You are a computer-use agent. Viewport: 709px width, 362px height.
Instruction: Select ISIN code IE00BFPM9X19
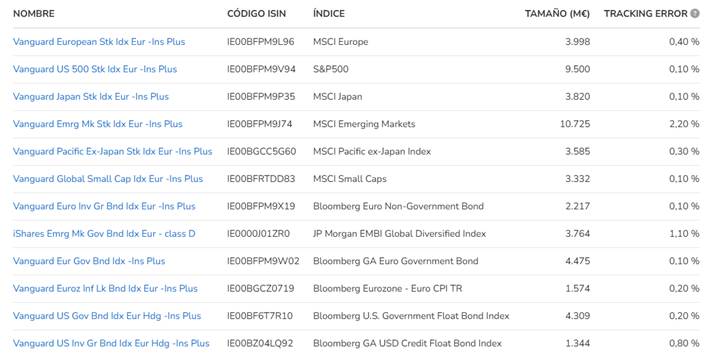coord(261,207)
